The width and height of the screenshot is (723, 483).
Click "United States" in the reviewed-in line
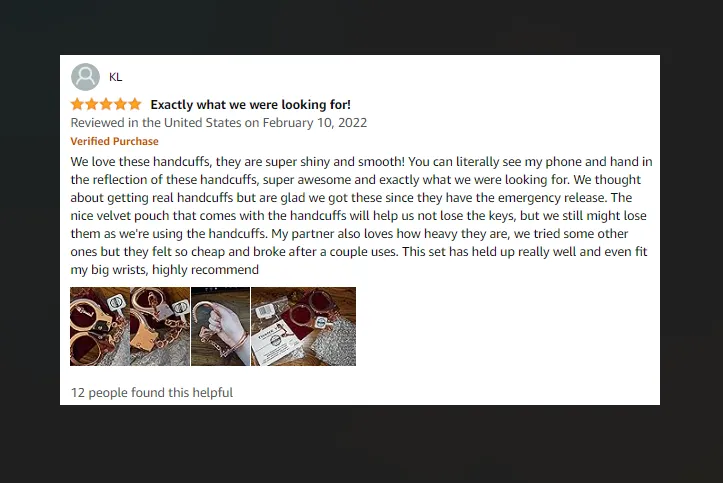[x=202, y=123]
